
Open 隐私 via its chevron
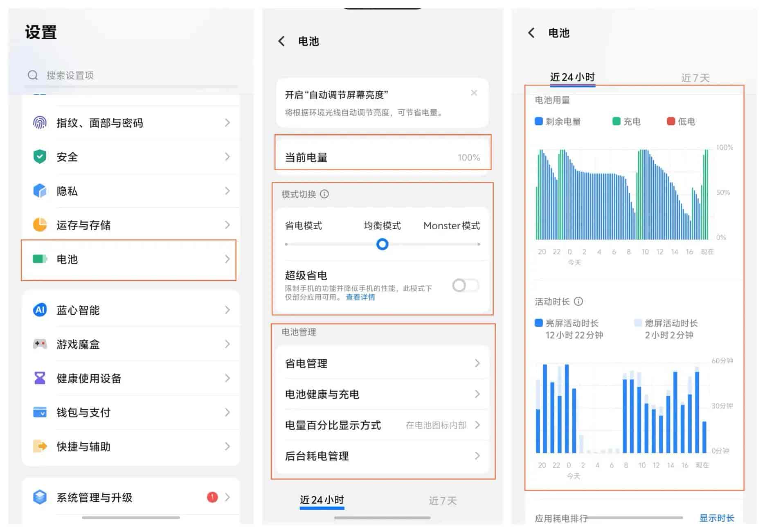(227, 191)
